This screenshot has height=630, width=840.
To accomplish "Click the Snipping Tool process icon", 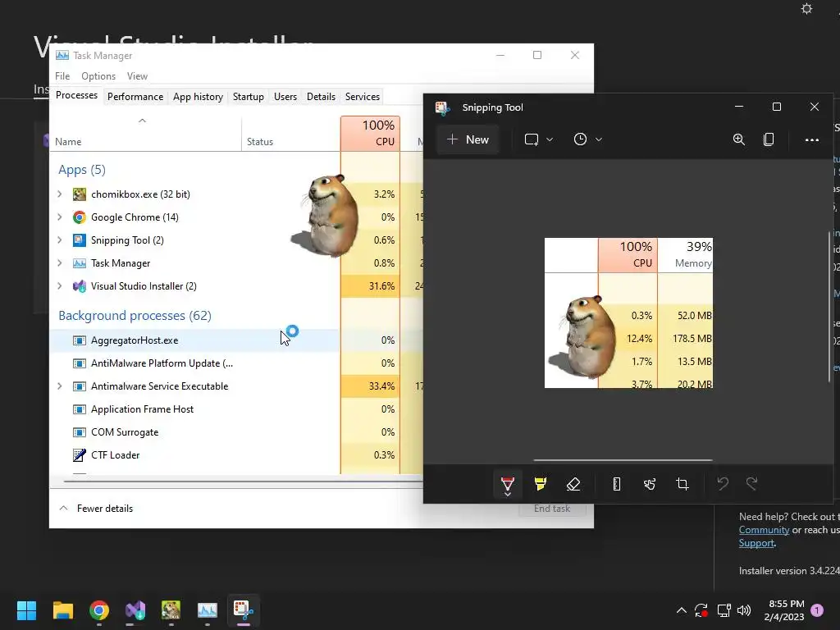I will [x=80, y=240].
